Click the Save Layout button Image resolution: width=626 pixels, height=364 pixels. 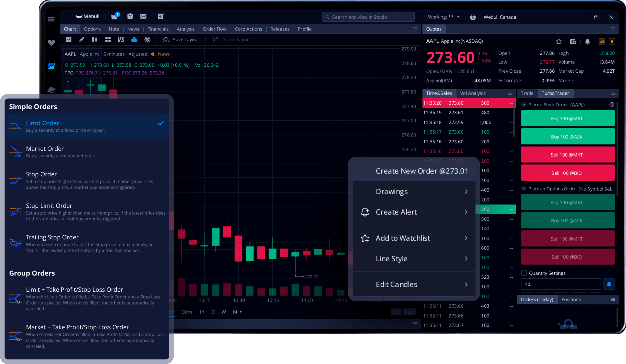click(181, 40)
